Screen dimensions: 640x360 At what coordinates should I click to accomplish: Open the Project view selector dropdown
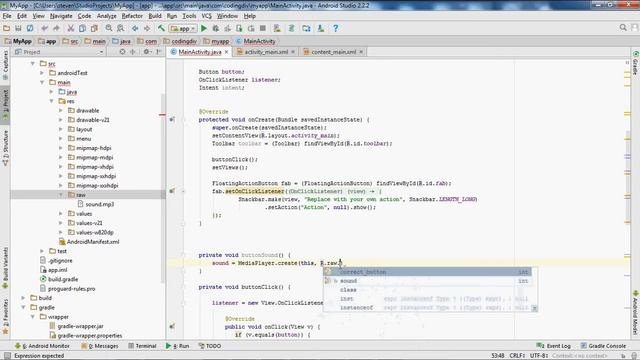tap(60, 52)
